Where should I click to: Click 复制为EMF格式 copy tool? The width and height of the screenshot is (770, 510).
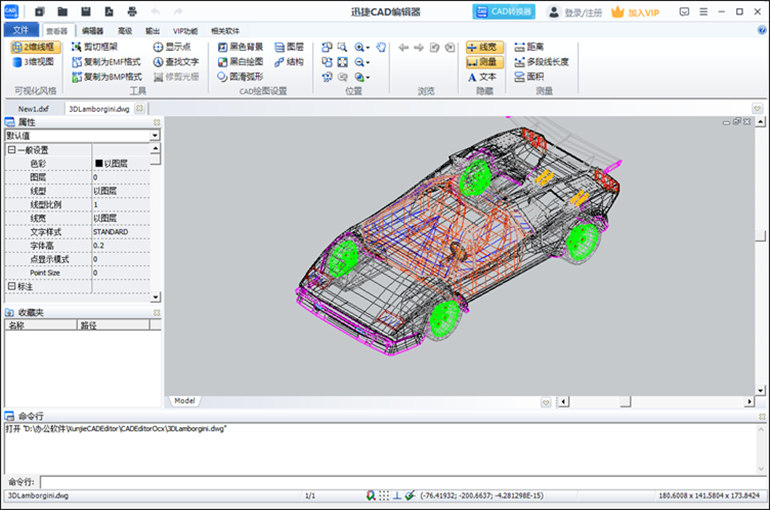pos(107,62)
